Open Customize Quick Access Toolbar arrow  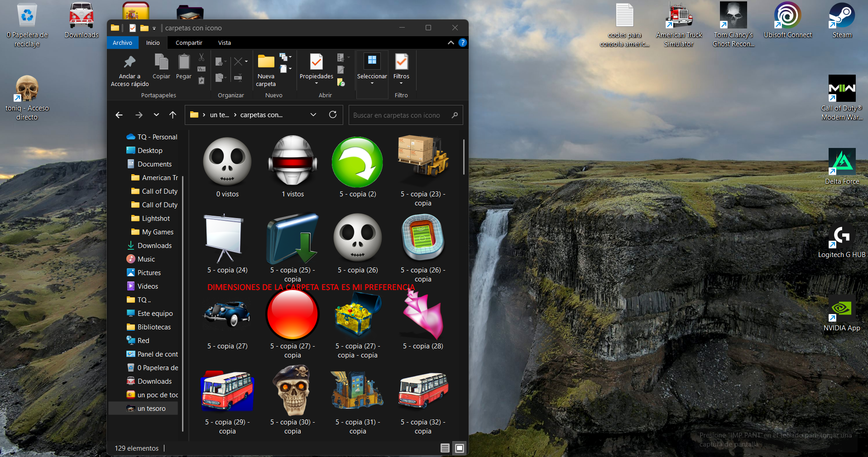pos(154,28)
